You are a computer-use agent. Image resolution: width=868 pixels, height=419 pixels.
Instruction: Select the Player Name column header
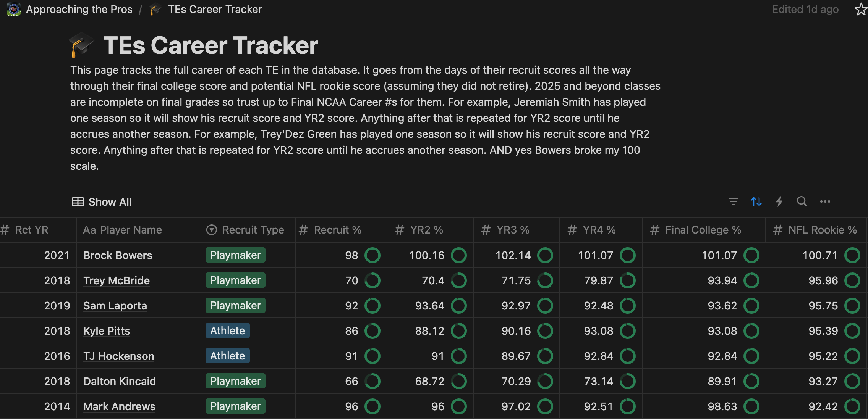(122, 230)
